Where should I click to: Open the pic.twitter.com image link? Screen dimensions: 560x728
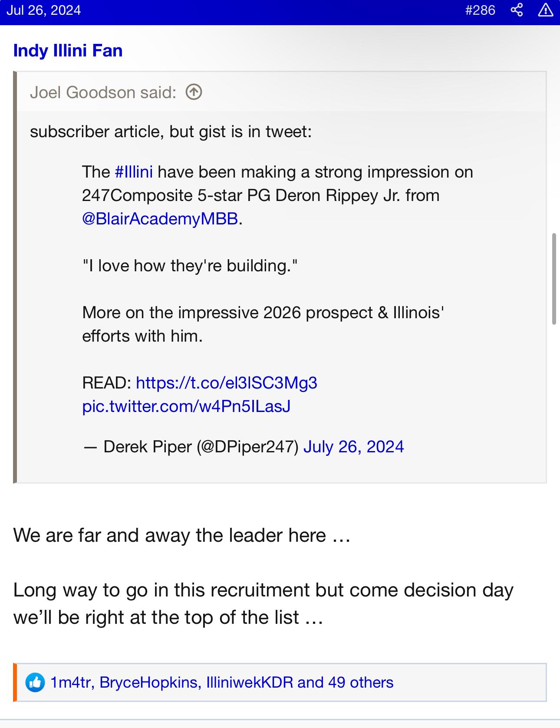[x=186, y=406]
